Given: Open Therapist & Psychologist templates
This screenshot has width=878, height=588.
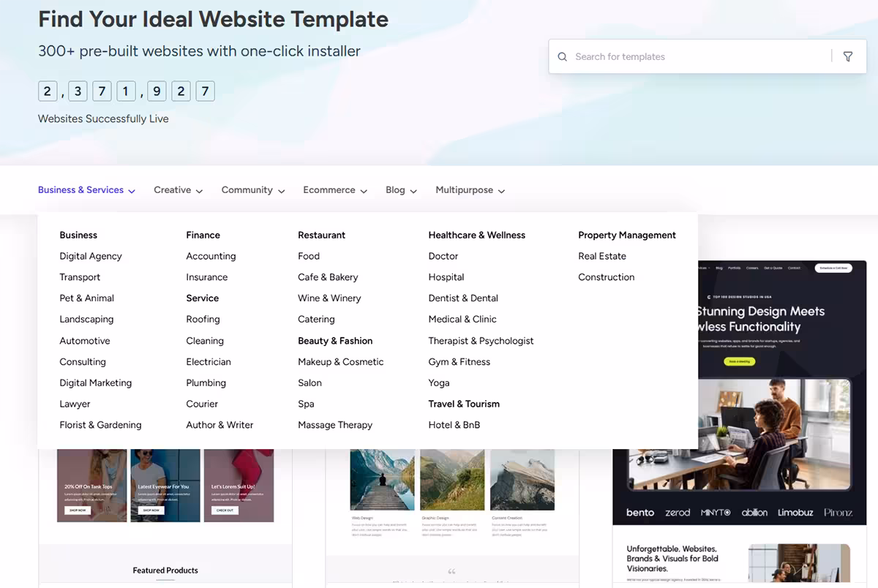Looking at the screenshot, I should (481, 341).
